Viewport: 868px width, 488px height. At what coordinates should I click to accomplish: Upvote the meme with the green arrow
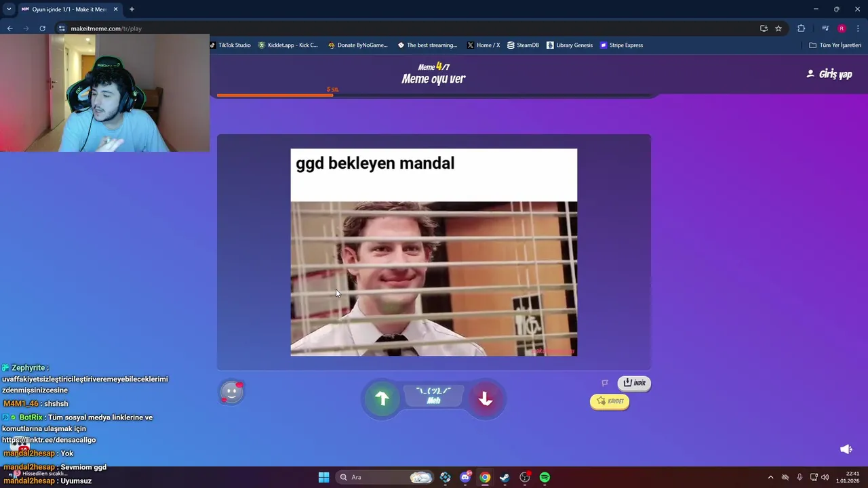click(x=382, y=399)
